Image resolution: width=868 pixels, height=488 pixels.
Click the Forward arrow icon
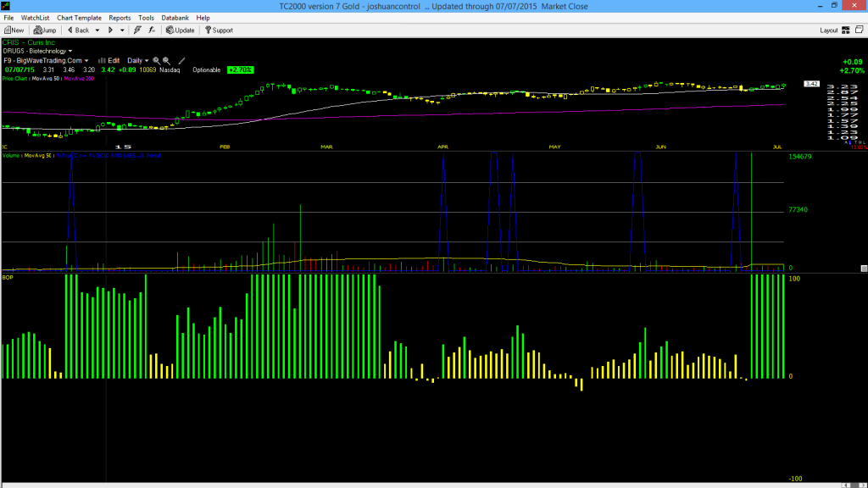tap(110, 30)
